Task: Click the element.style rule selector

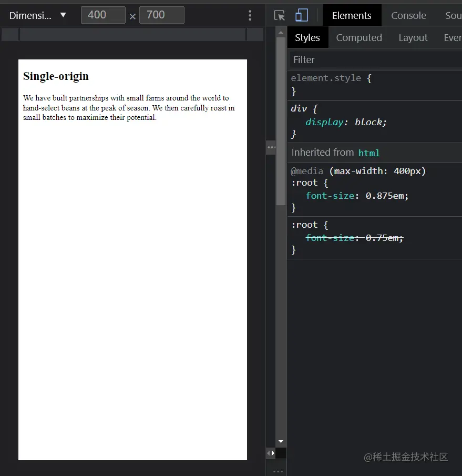Action: [326, 78]
